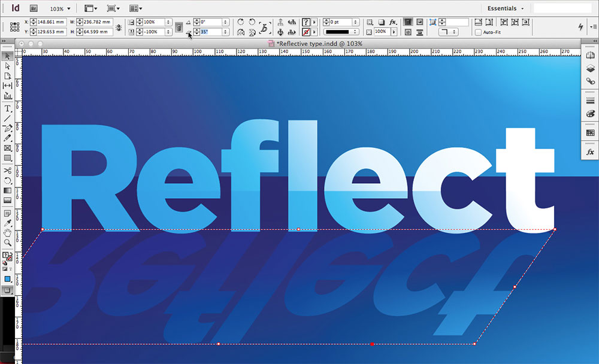This screenshot has width=599, height=364.
Task: Open the 103% zoom level dropdown
Action: point(62,8)
